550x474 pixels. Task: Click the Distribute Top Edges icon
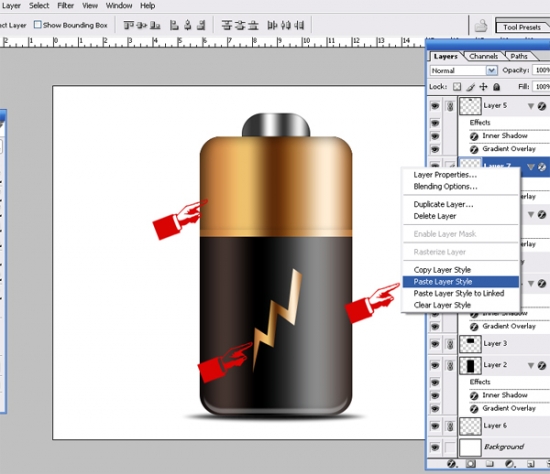click(x=227, y=25)
